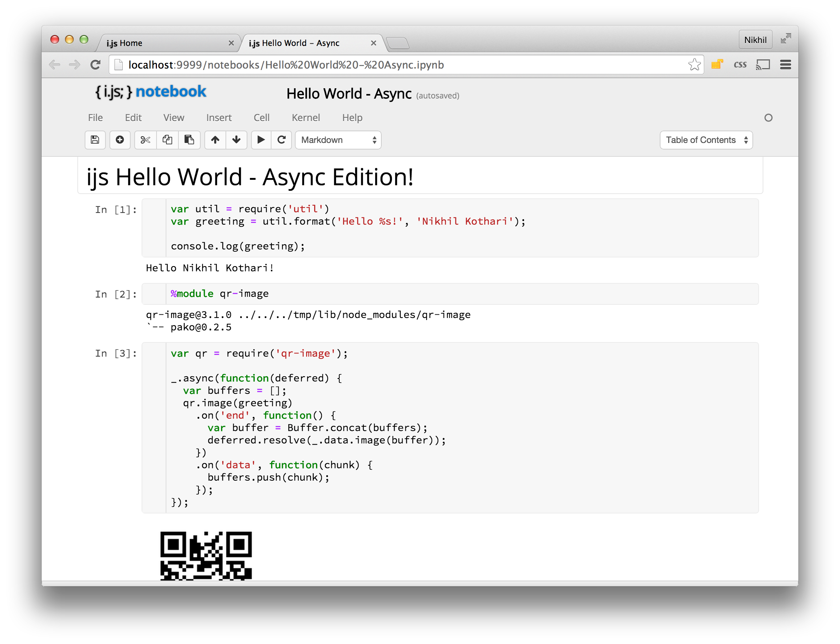
Task: Click the Nikhil profile button
Action: pyautogui.click(x=755, y=40)
